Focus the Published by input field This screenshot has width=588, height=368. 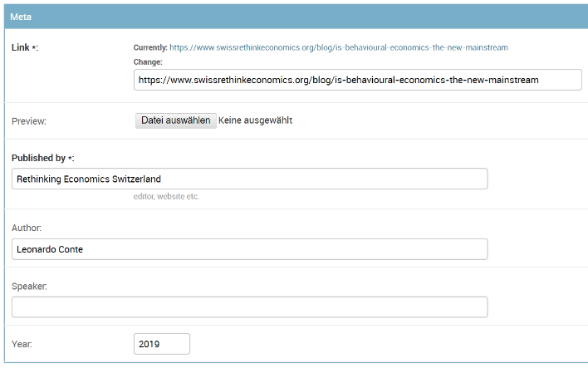click(x=249, y=179)
